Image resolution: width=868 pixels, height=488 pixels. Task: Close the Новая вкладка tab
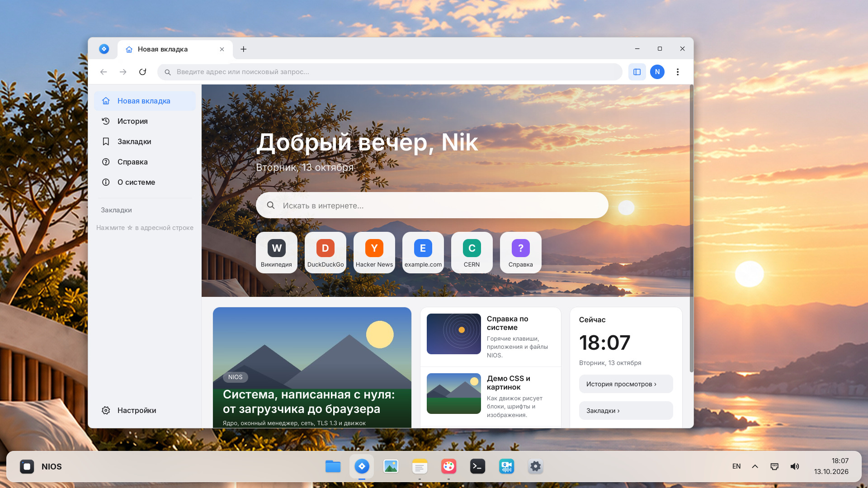(x=222, y=49)
